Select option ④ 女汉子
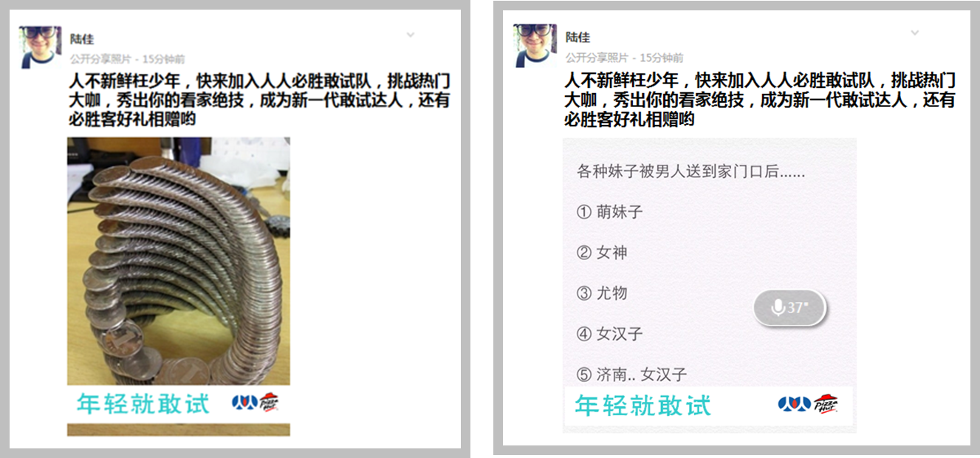This screenshot has width=980, height=458. click(609, 334)
